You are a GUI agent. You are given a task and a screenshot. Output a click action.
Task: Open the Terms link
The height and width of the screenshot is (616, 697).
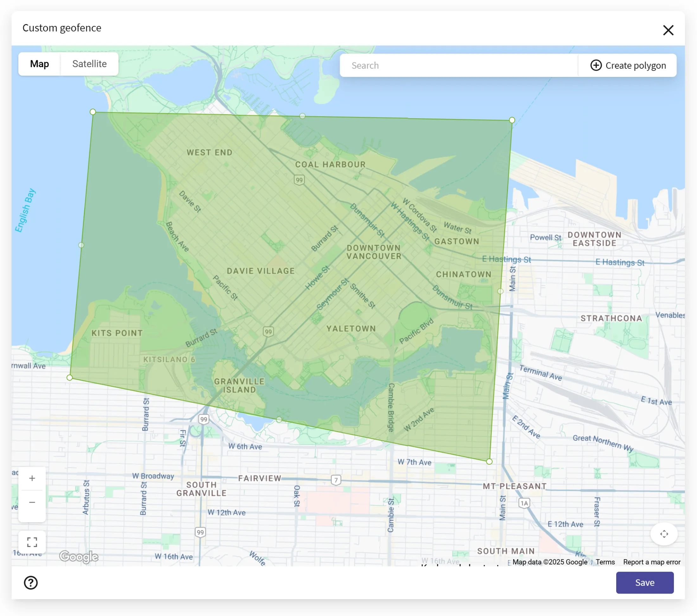pyautogui.click(x=605, y=562)
